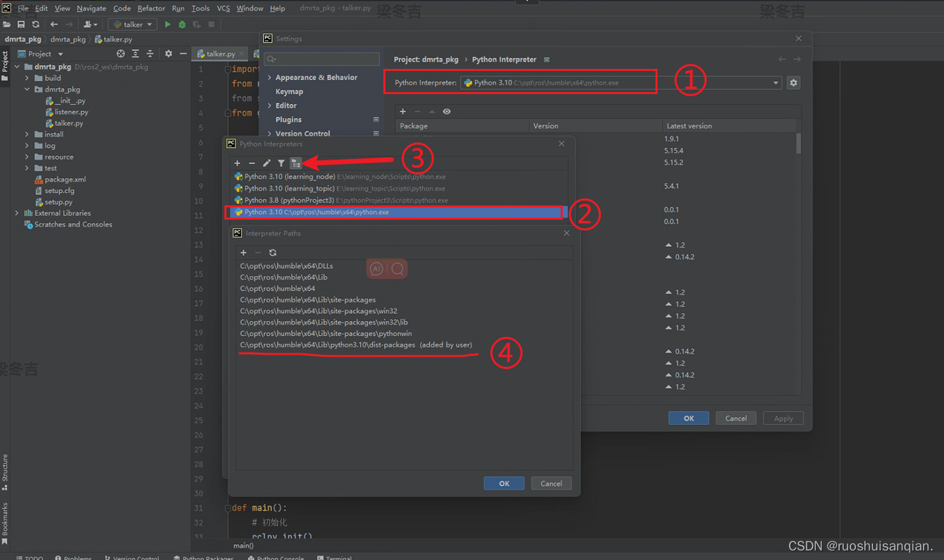
Task: Click the Show Paths icon in Python Interpreters dialog
Action: click(x=295, y=163)
